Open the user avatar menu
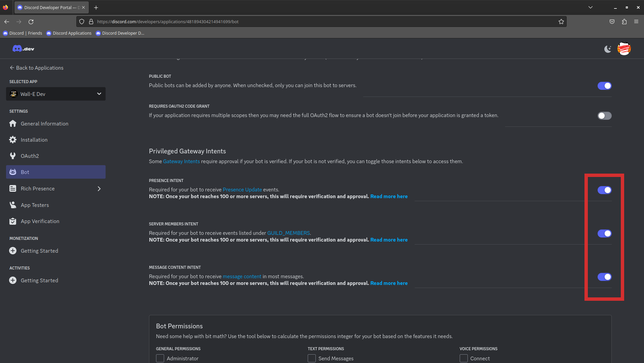Image resolution: width=644 pixels, height=363 pixels. [624, 49]
